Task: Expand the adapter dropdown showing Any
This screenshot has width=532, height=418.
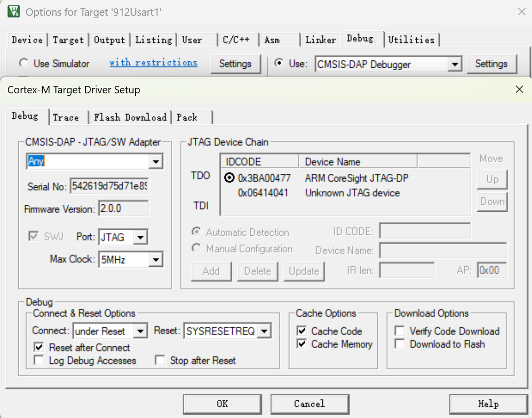Action: pos(156,161)
